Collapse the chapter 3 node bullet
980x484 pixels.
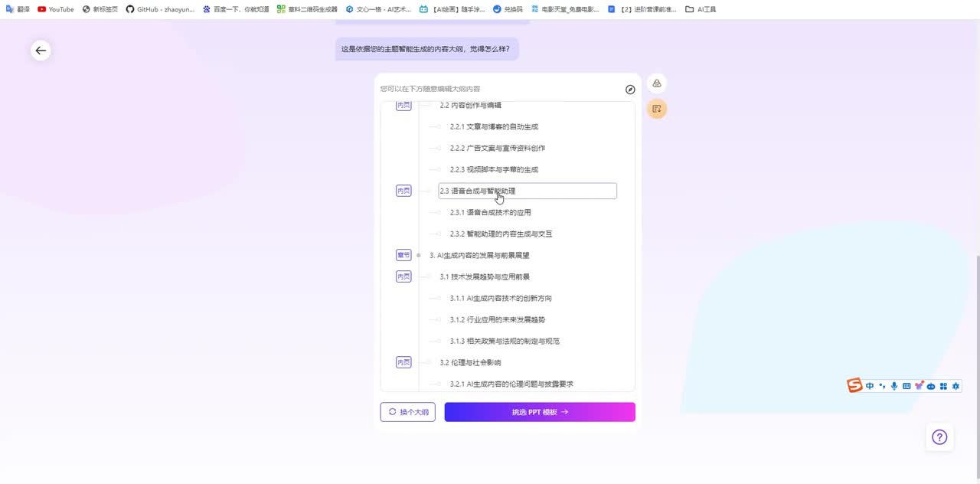pos(419,255)
